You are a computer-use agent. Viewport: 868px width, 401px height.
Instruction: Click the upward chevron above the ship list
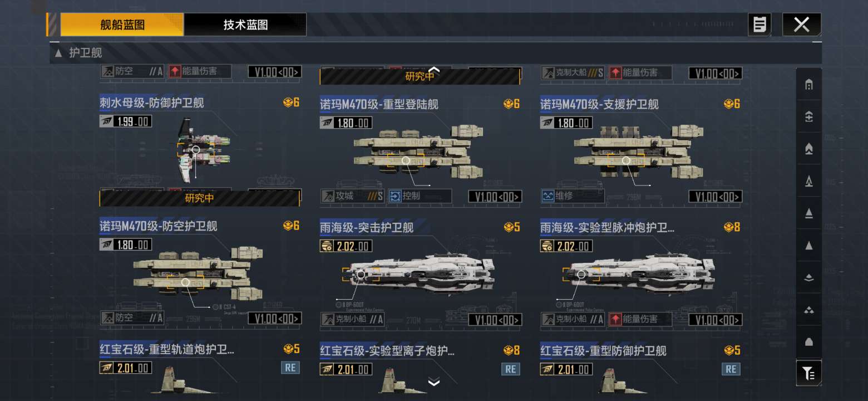[x=434, y=70]
